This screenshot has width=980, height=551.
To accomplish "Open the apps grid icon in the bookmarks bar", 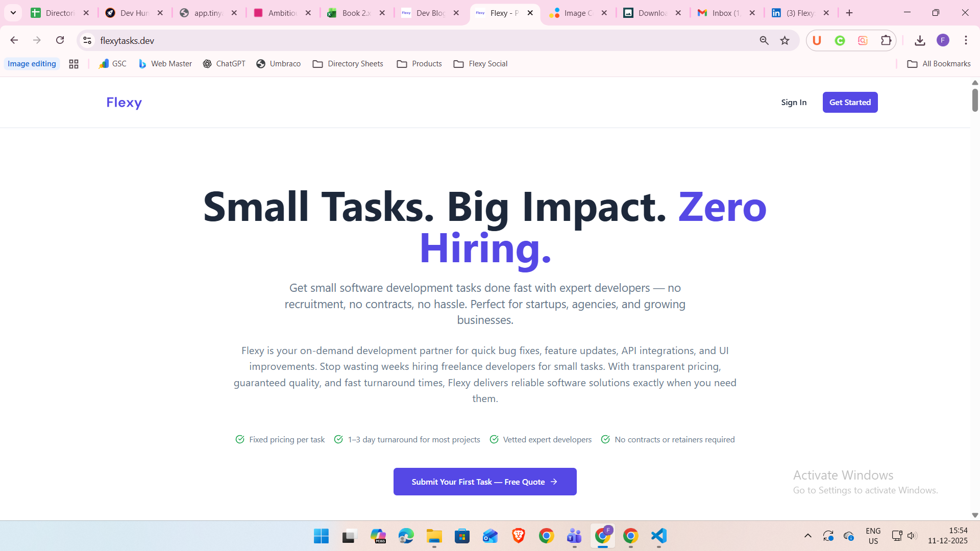I will point(73,64).
